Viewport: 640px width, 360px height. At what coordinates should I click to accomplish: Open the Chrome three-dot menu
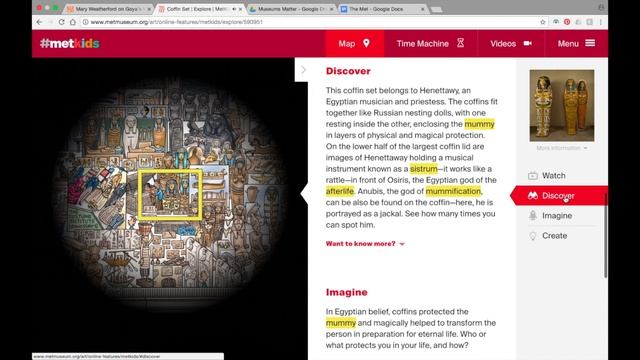pos(601,22)
